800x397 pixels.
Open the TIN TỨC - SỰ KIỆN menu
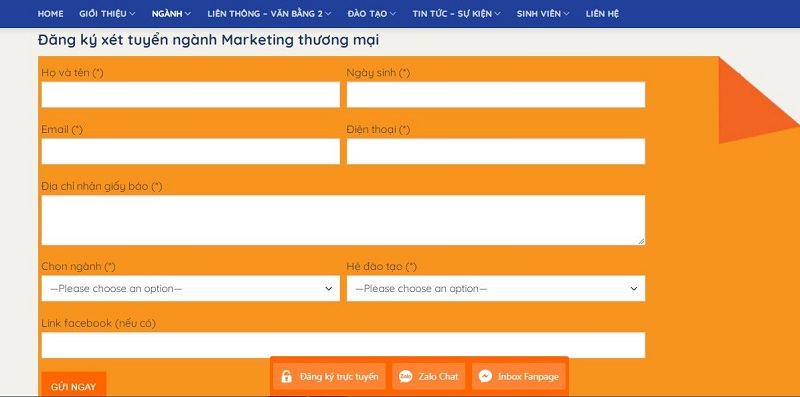coord(453,14)
